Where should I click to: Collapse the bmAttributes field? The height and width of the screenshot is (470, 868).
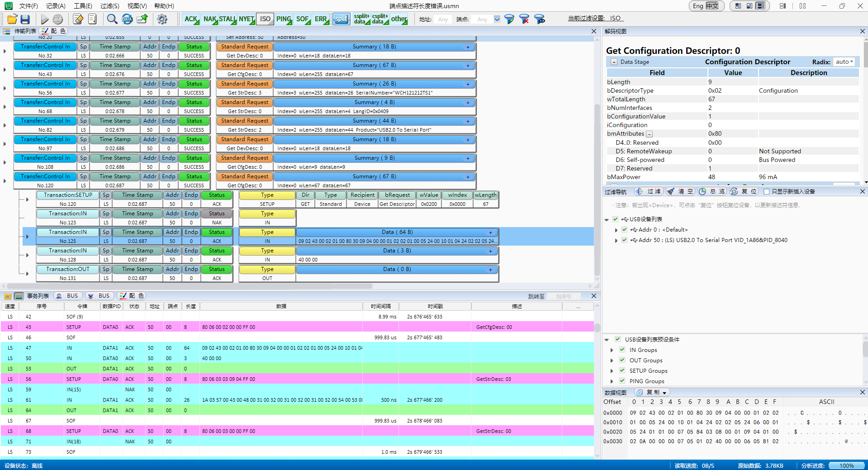tap(650, 134)
